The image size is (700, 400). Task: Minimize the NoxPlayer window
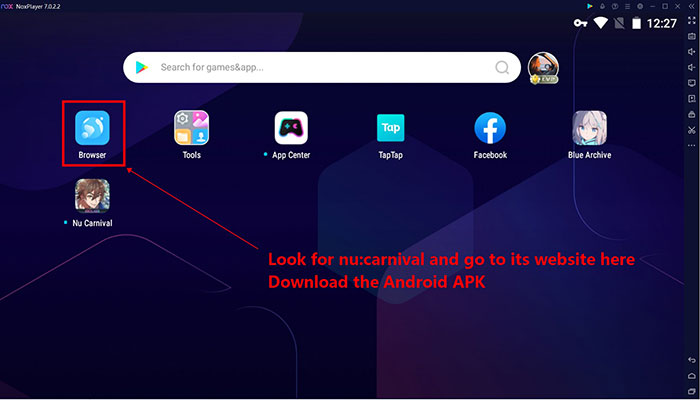[653, 6]
